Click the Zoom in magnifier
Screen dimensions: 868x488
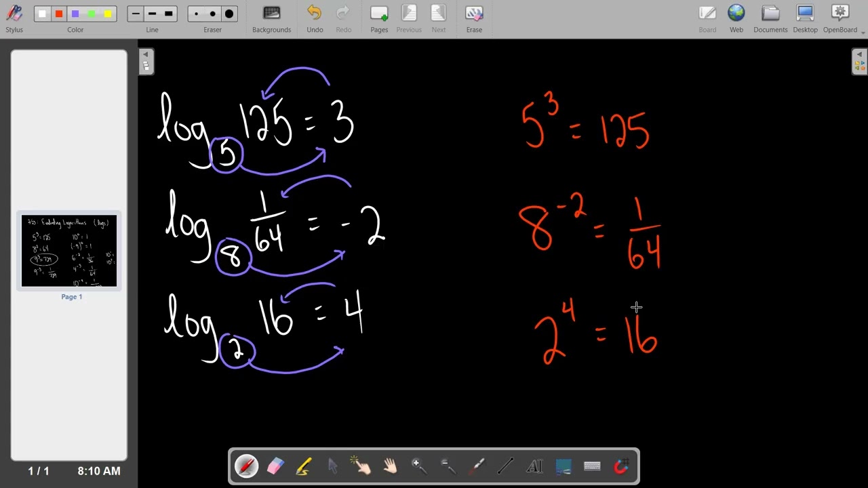tap(418, 466)
